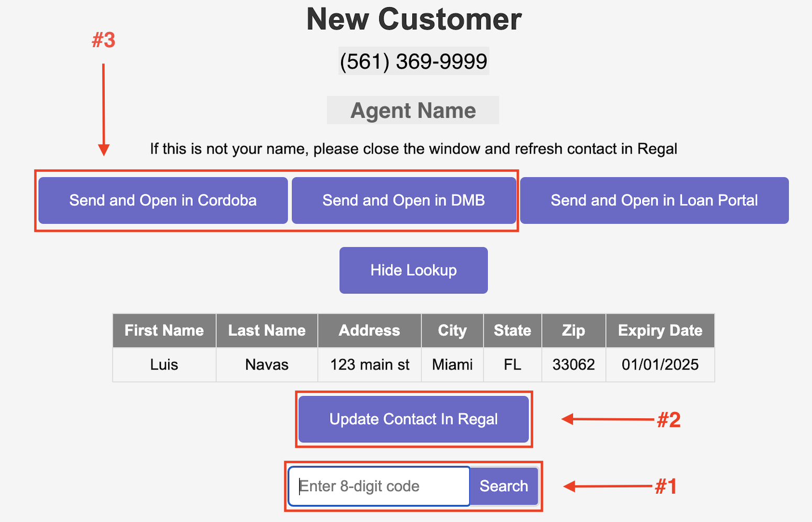Click the Hide Lookup button
This screenshot has width=812, height=522.
click(413, 270)
